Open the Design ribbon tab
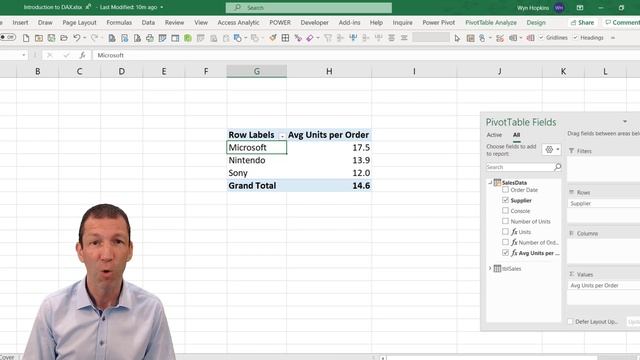The width and height of the screenshot is (640, 360). pyautogui.click(x=536, y=22)
